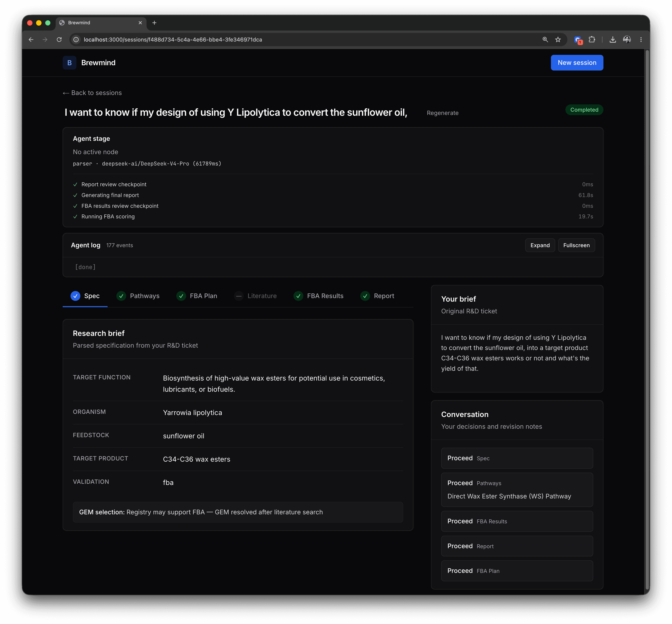
Task: Switch to the Pathways tab
Action: [x=138, y=296]
